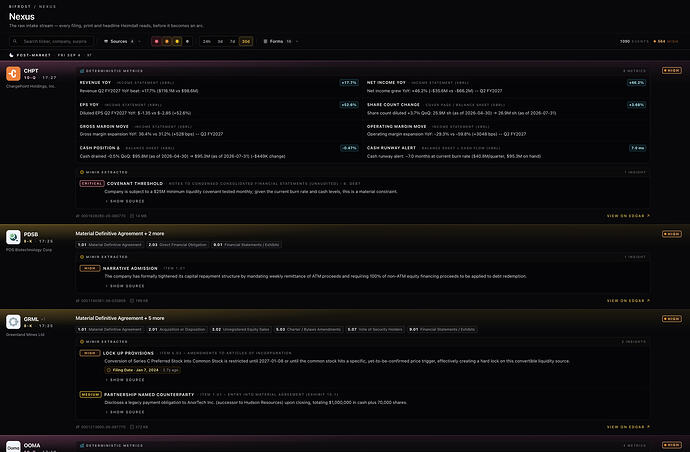Toggle the orange high severity filter

coord(167,41)
